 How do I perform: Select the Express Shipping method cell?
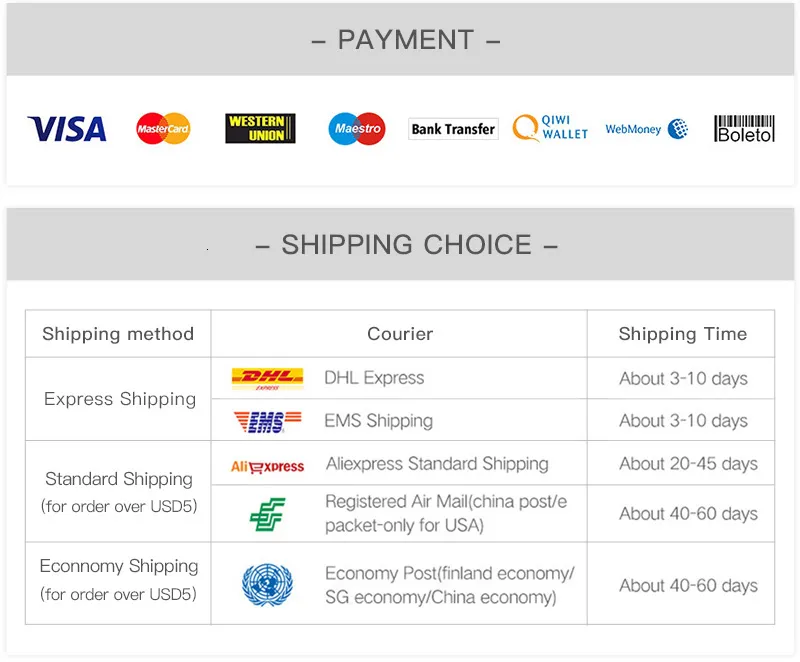click(x=118, y=399)
